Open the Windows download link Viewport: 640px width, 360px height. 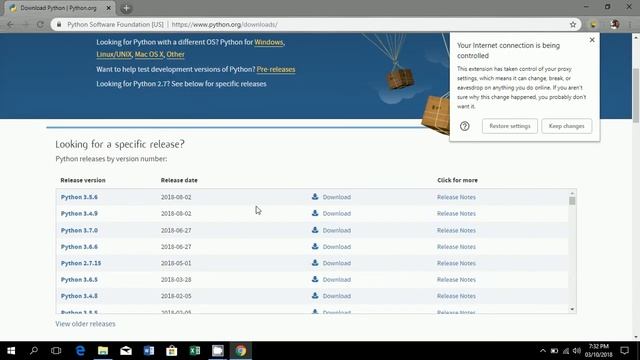point(269,42)
